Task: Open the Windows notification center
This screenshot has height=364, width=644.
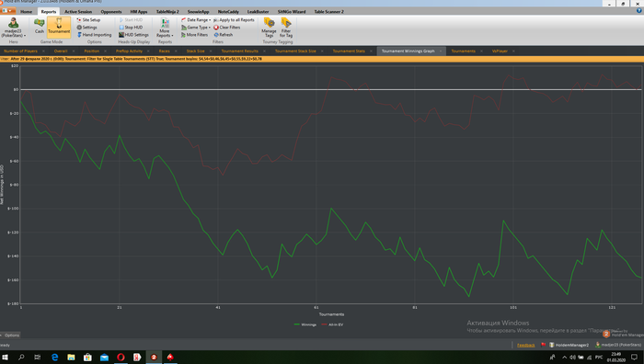Action: click(635, 357)
